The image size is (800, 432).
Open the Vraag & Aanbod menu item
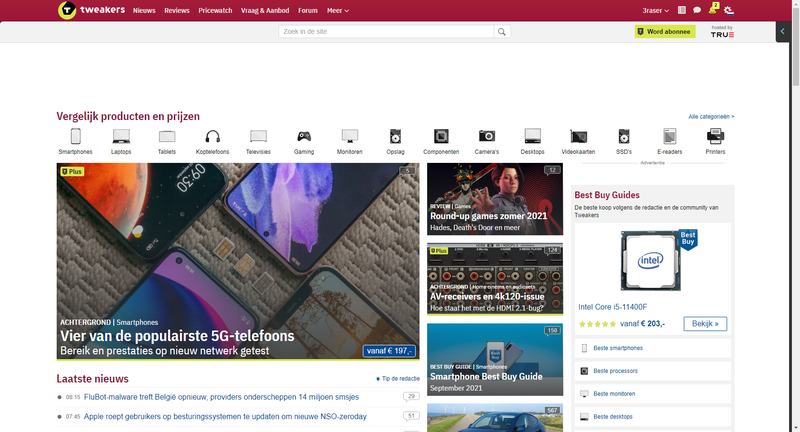[265, 10]
